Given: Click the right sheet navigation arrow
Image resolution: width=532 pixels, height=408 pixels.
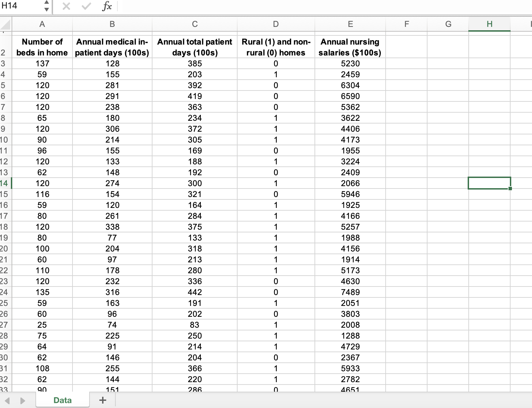Looking at the screenshot, I should [22, 400].
